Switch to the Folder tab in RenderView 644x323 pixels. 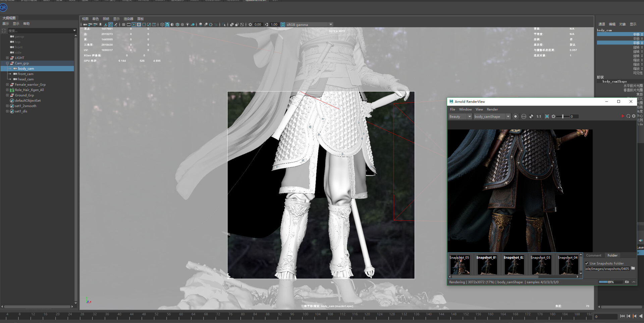click(x=612, y=255)
